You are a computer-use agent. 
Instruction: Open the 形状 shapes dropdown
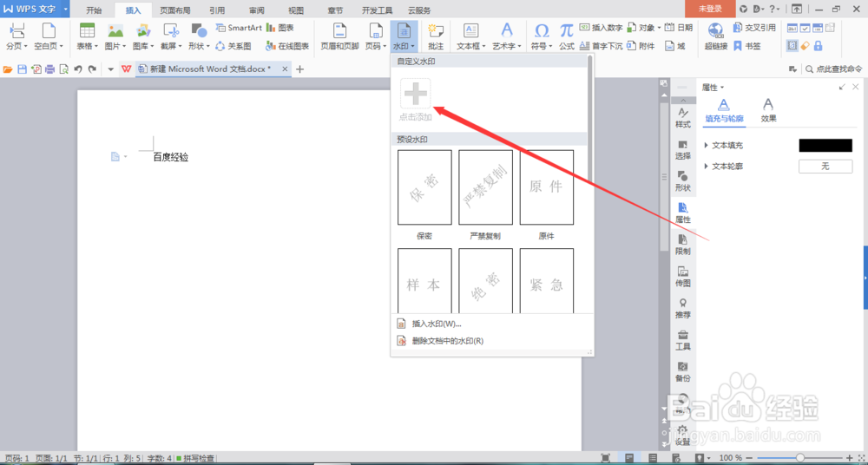coord(199,37)
